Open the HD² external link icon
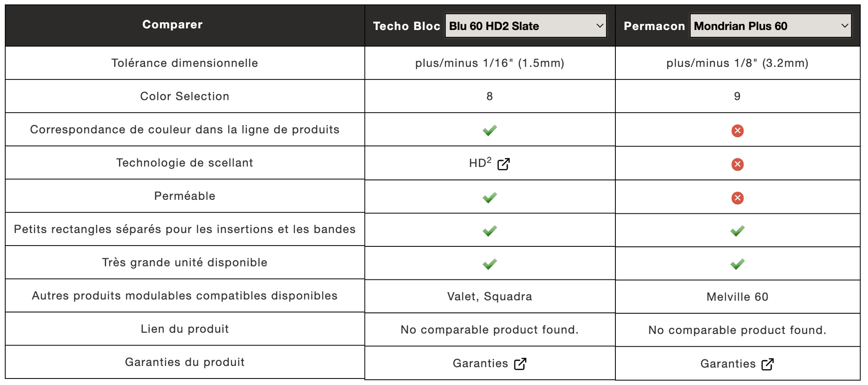Image resolution: width=868 pixels, height=385 pixels. click(x=503, y=164)
